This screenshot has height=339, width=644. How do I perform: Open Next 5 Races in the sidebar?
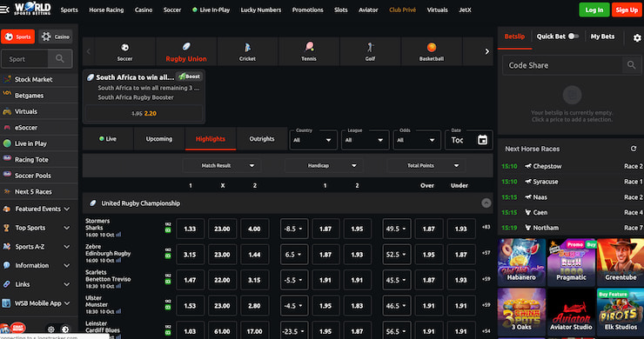pyautogui.click(x=39, y=191)
